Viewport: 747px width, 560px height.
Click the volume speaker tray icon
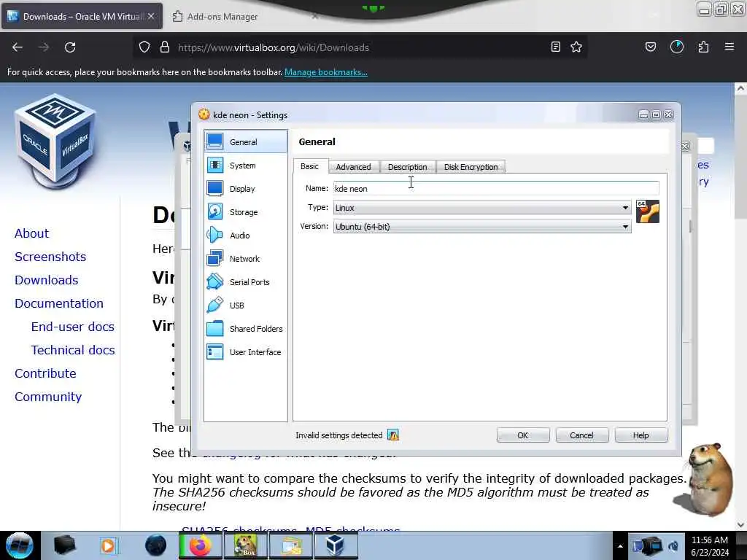[x=673, y=546]
